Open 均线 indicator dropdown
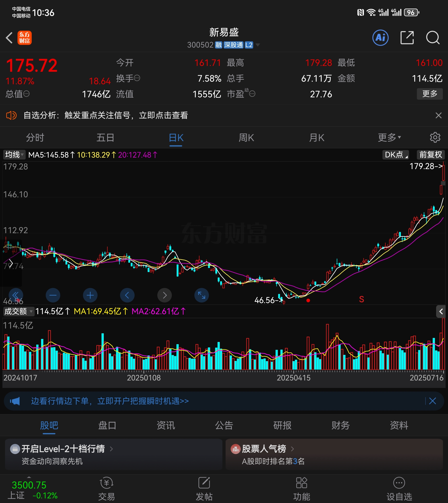The width and height of the screenshot is (448, 503). [x=14, y=155]
